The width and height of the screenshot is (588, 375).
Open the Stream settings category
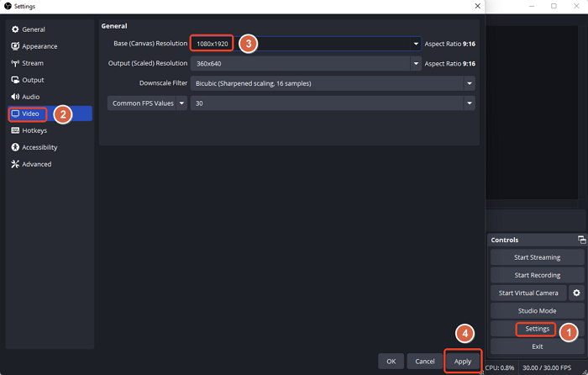click(50, 63)
